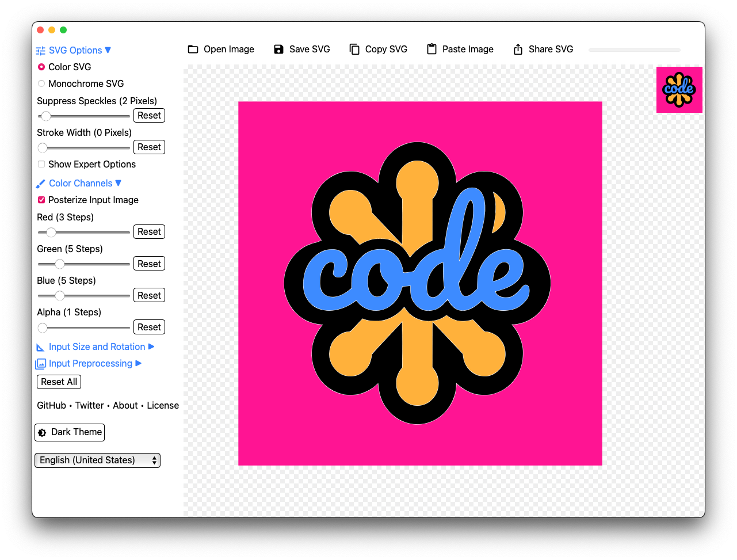Click the green maximize window button
The image size is (737, 560).
[x=63, y=30]
